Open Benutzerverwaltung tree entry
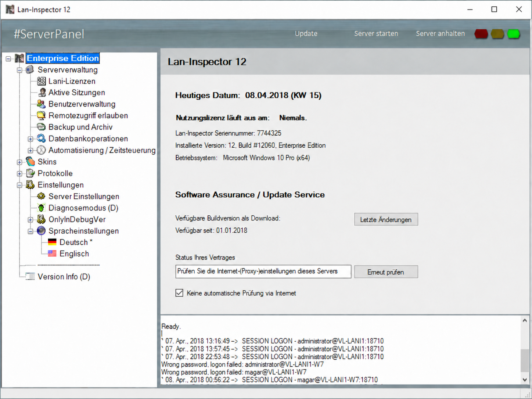The height and width of the screenshot is (399, 532). (x=82, y=104)
